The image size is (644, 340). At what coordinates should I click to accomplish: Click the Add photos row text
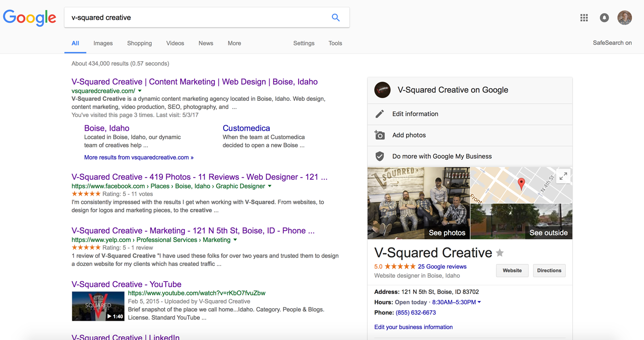409,135
